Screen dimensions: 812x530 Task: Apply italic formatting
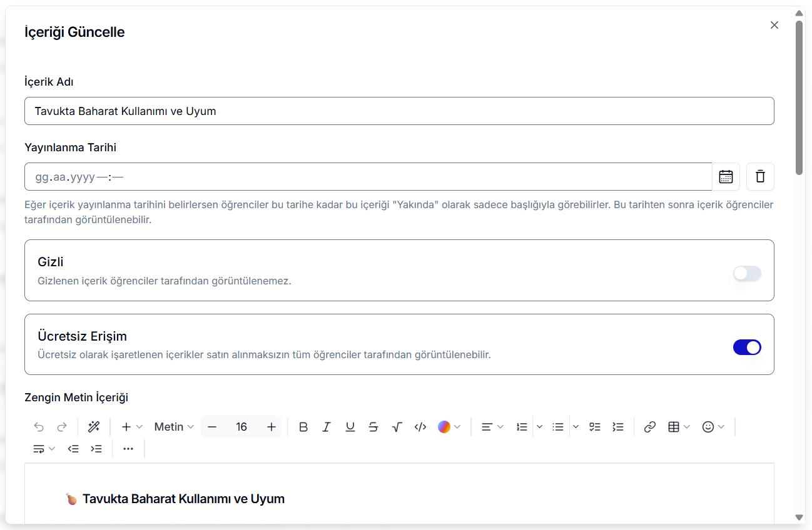point(327,427)
